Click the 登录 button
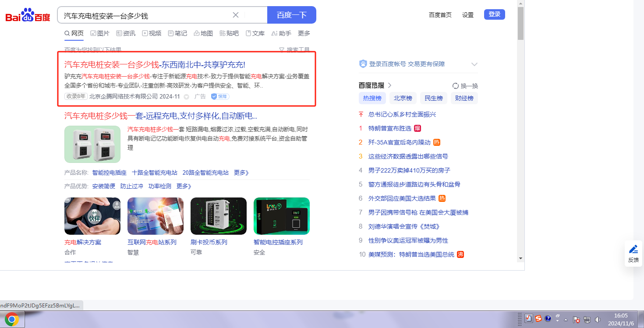Image resolution: width=644 pixels, height=328 pixels. [495, 14]
